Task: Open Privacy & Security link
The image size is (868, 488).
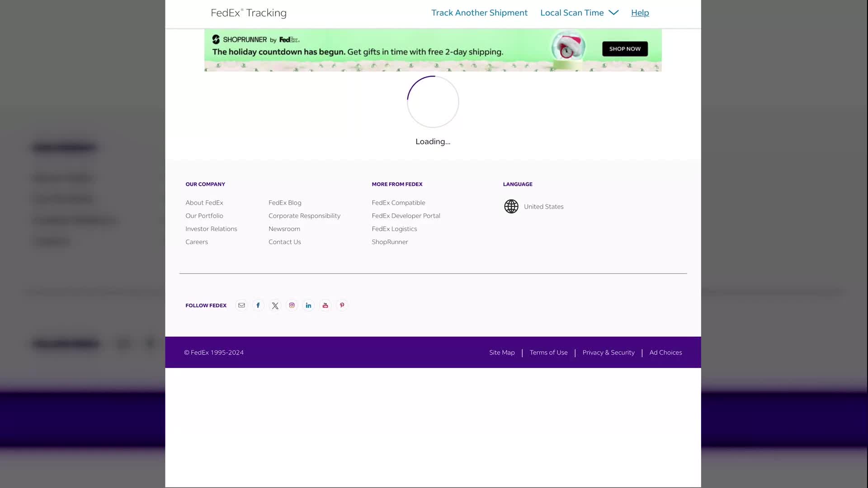Action: point(609,352)
